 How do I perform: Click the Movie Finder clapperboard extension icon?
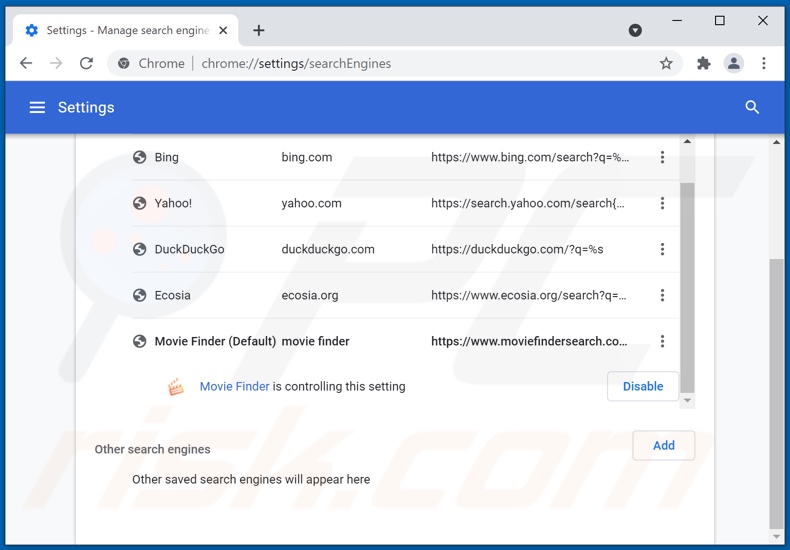tap(176, 387)
